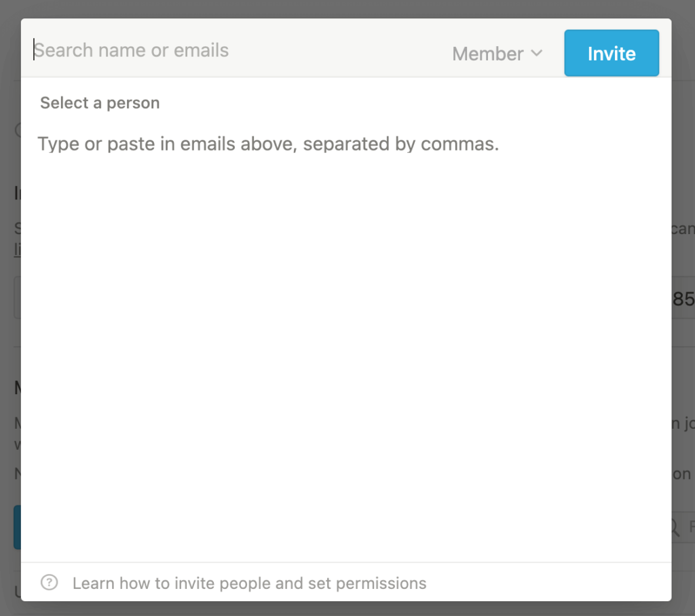
Task: Click the text cursor in search box
Action: (x=34, y=50)
